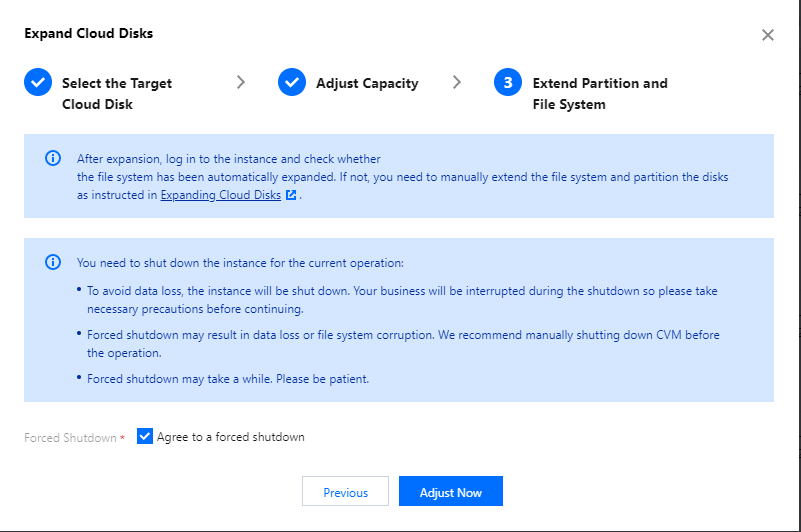
Task: Click the shutdown warning heading text
Action: tap(240, 263)
